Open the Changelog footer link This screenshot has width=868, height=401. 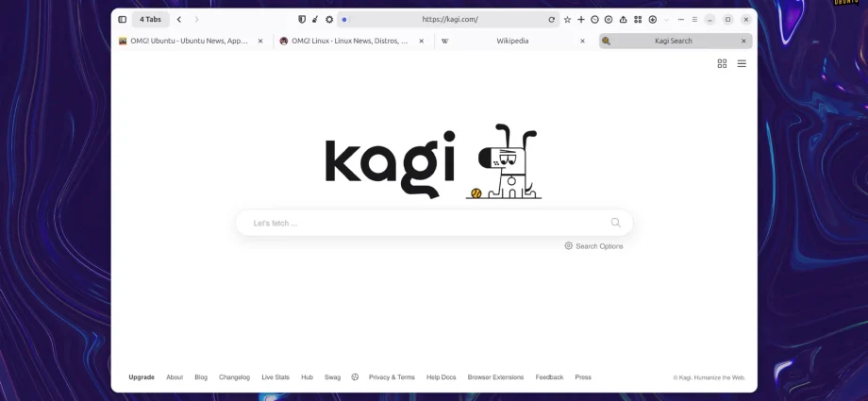pyautogui.click(x=235, y=377)
